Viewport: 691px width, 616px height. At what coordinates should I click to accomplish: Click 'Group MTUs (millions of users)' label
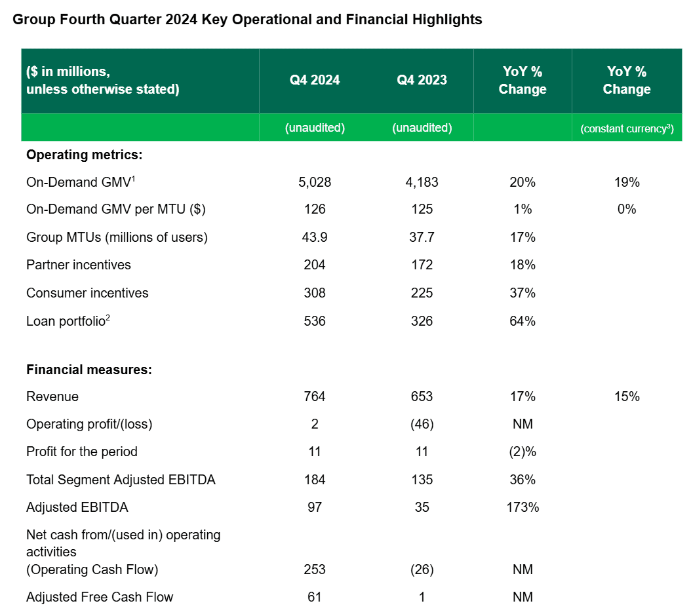[x=117, y=237]
